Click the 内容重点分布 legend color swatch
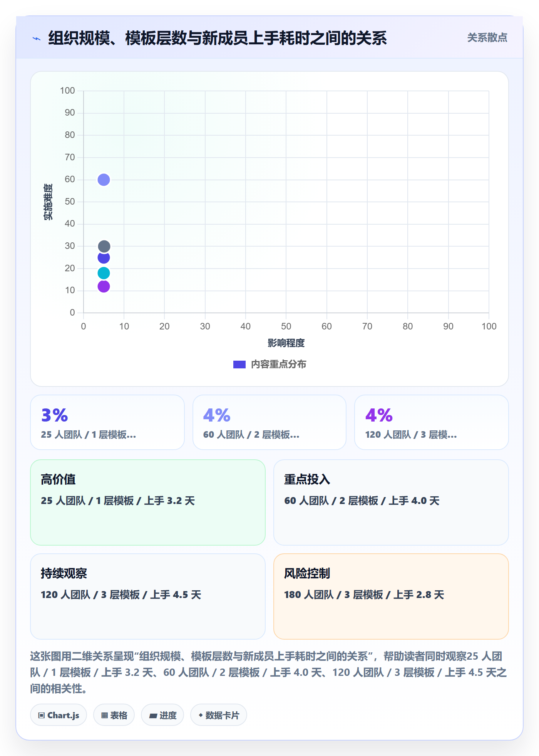Image resolution: width=539 pixels, height=756 pixels. click(x=239, y=365)
